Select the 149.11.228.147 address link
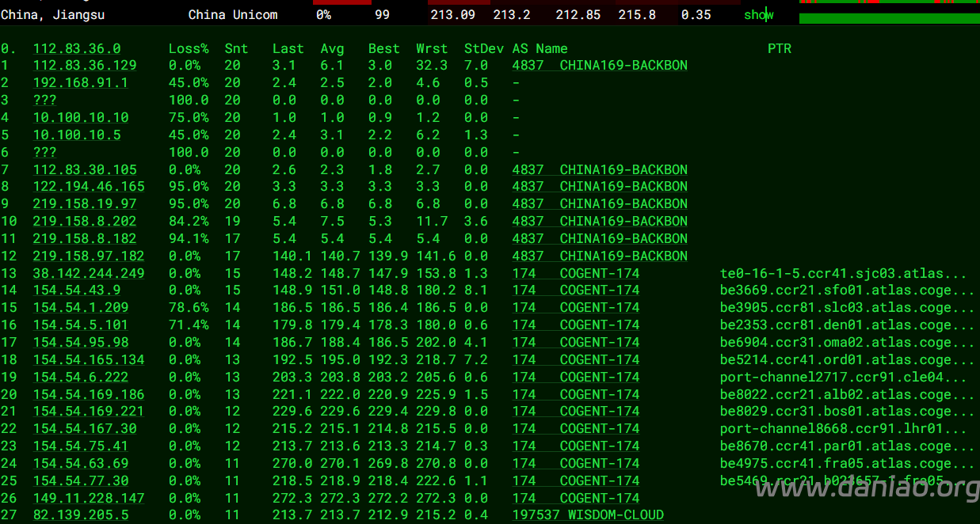Screen dimensions: 980x524 (89, 499)
